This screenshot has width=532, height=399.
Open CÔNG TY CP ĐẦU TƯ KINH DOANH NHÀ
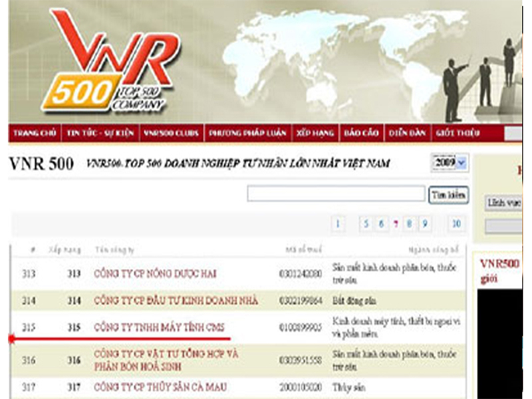click(x=176, y=301)
